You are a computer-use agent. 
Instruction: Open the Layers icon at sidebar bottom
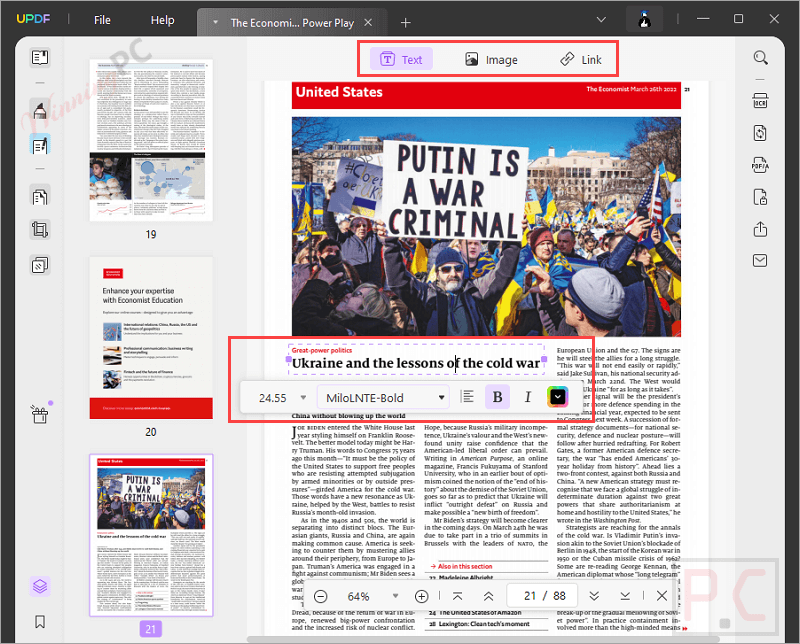point(40,586)
